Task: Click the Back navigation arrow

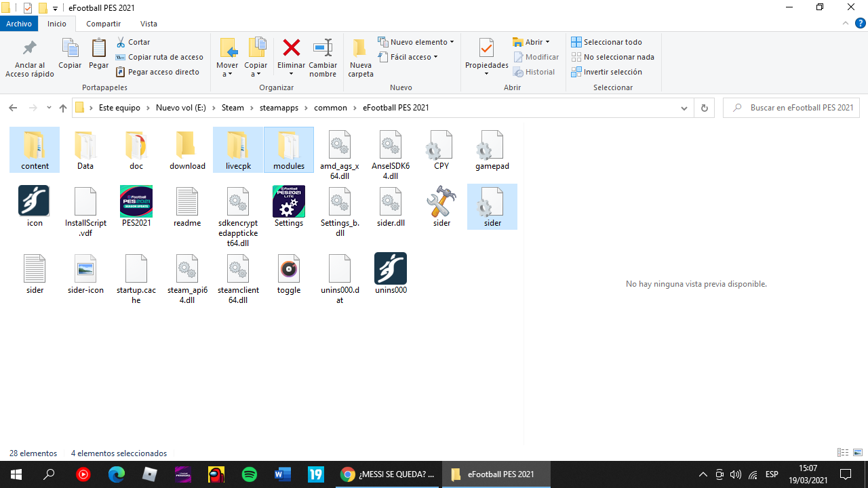Action: pyautogui.click(x=13, y=108)
